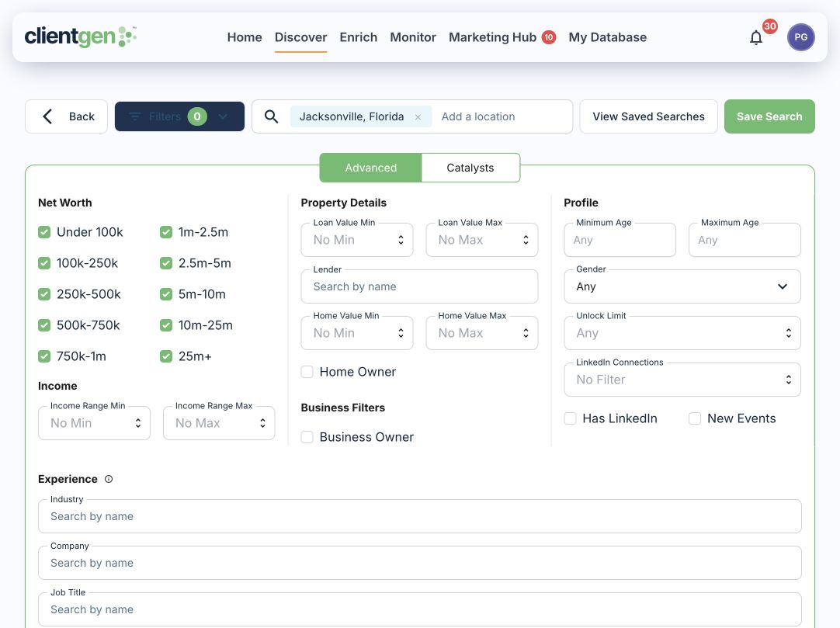Click the clientgen logo

pyautogui.click(x=81, y=36)
